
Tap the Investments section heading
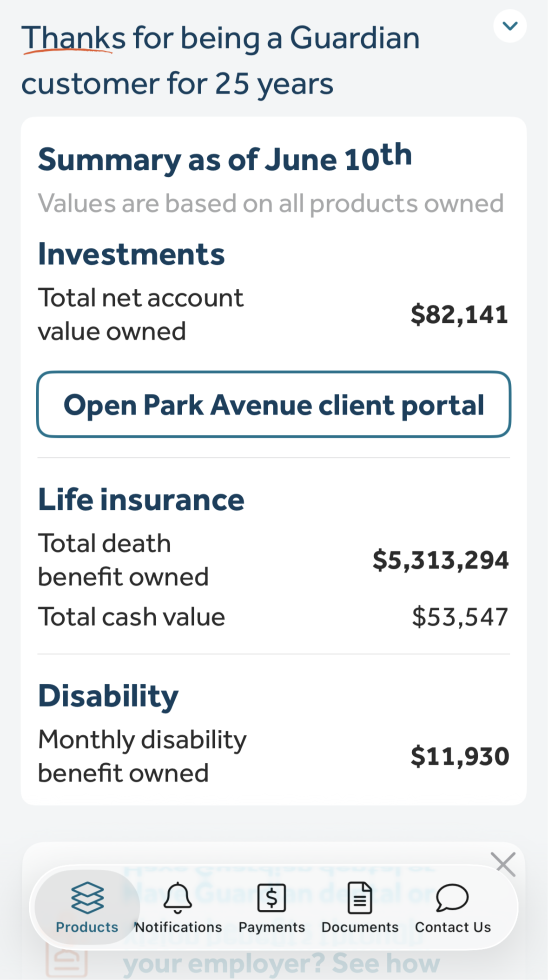tap(132, 254)
